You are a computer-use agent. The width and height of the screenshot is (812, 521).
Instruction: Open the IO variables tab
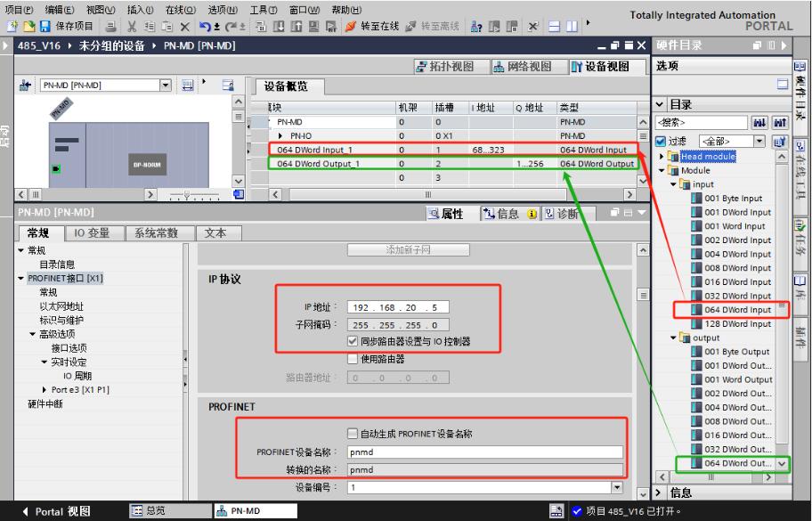click(92, 233)
